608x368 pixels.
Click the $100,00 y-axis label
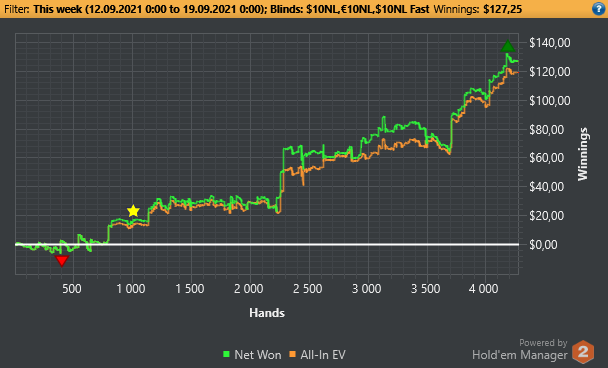click(550, 101)
